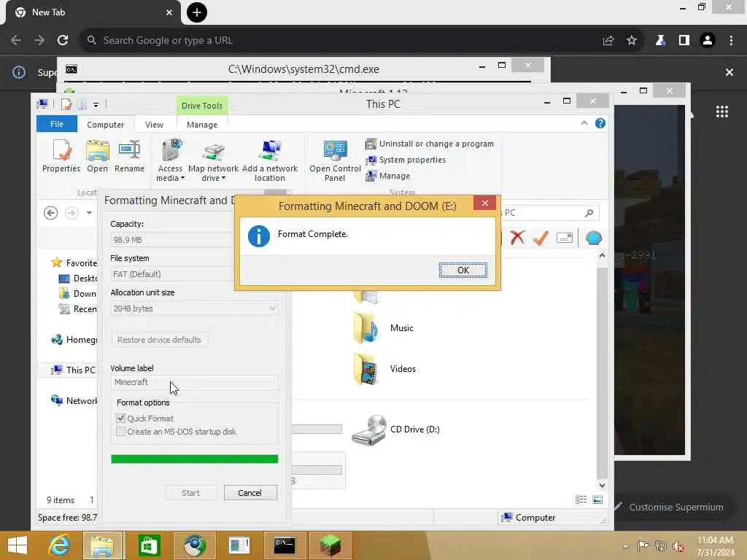747x560 pixels.
Task: Expand the Access media dropdown
Action: (x=170, y=160)
